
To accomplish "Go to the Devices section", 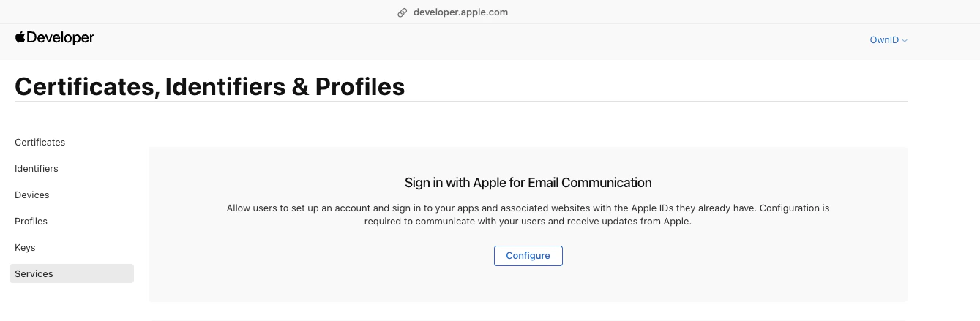I will click(x=32, y=195).
